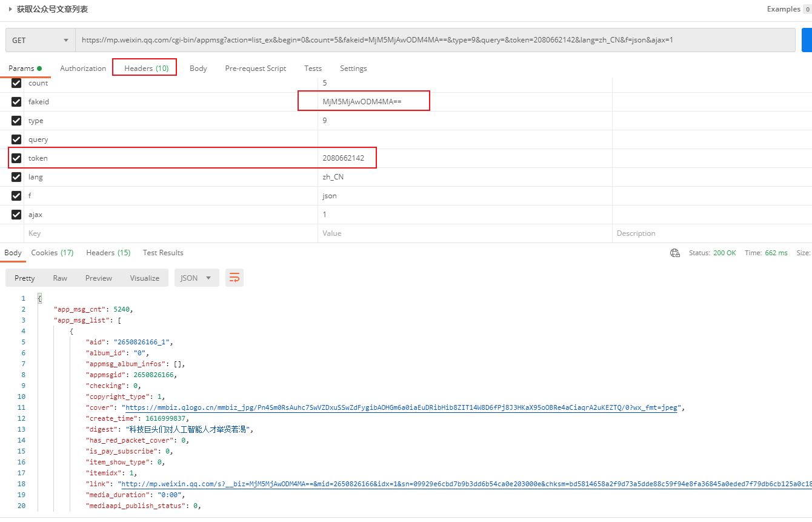Toggle the wrap lines icon
The image size is (812, 522).
coord(235,278)
